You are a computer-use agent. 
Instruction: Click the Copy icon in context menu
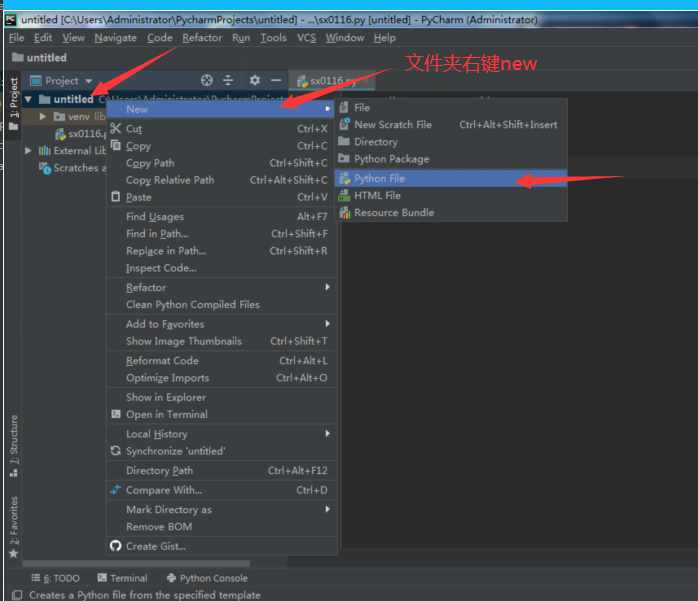pyautogui.click(x=116, y=146)
